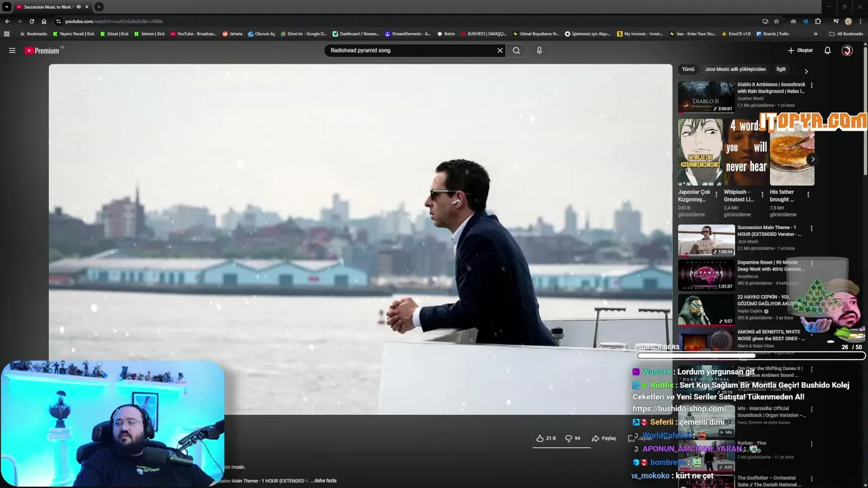The width and height of the screenshot is (868, 488).
Task: Select the Tümü filter chip
Action: [688, 69]
